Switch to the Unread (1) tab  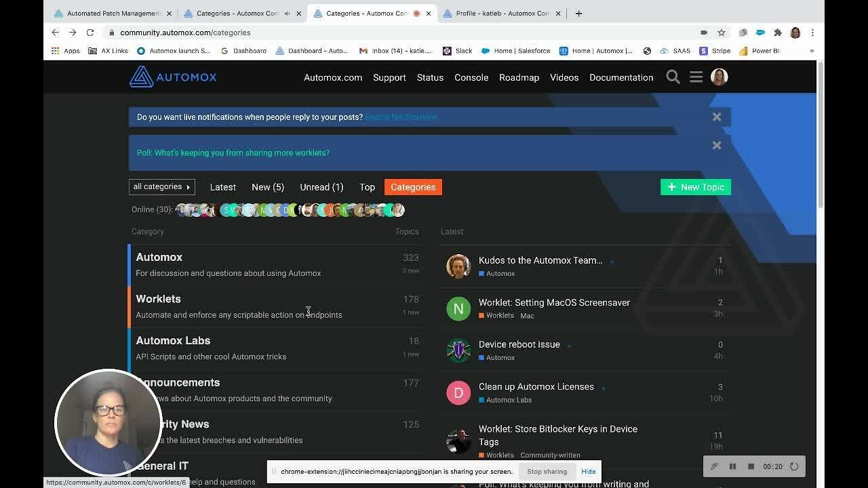click(x=321, y=187)
